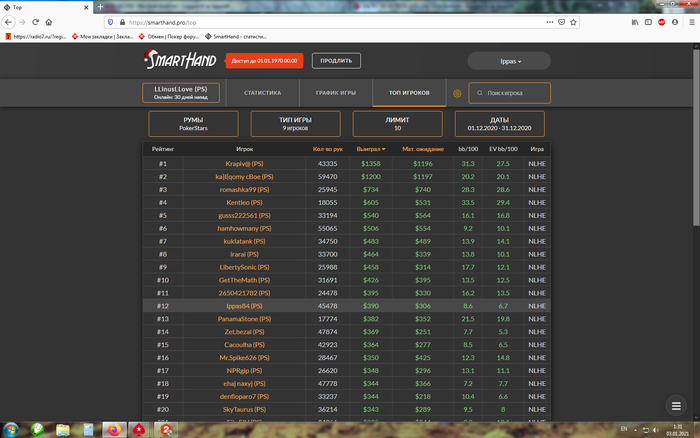
Task: Click the red access expiry badge
Action: pos(264,61)
